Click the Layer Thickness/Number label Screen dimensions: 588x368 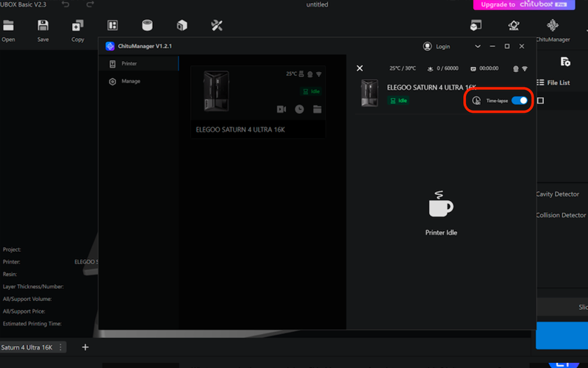click(x=33, y=286)
